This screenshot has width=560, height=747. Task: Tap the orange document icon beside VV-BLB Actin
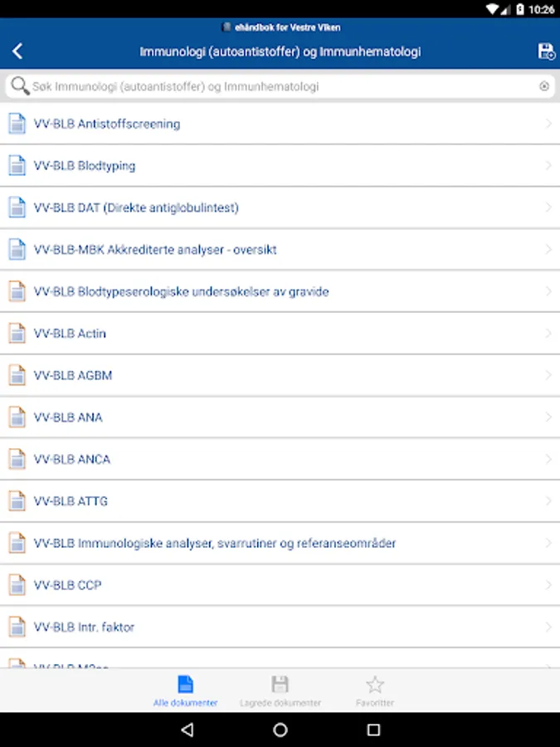[17, 334]
